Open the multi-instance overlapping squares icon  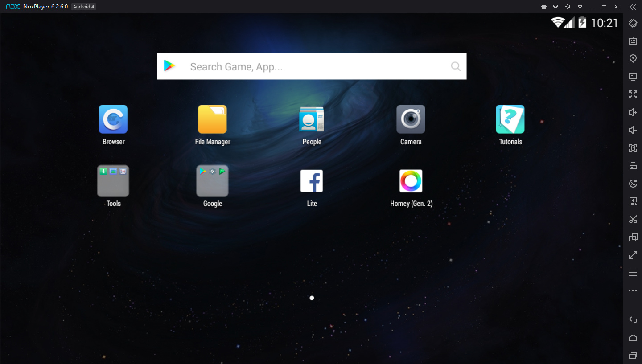point(633,237)
